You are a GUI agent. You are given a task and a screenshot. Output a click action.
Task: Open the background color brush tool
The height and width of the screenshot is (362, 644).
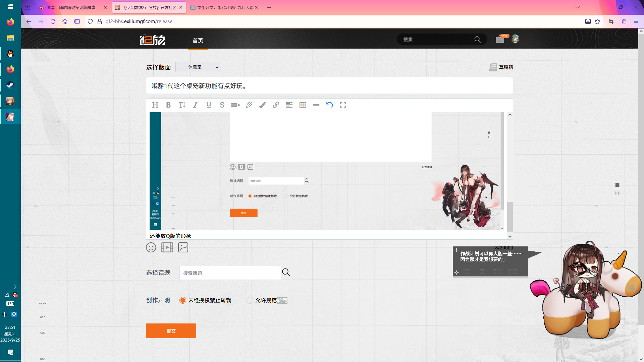coord(262,105)
